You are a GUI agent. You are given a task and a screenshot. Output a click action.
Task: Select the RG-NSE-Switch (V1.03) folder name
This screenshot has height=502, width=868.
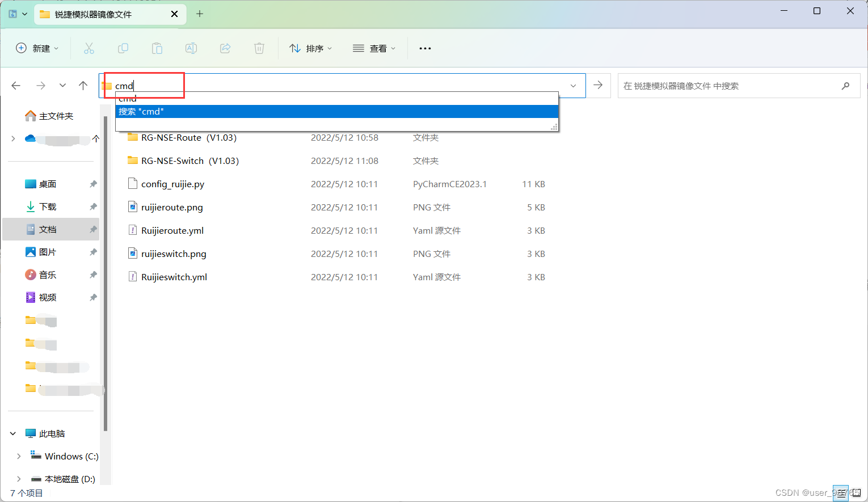tap(190, 161)
